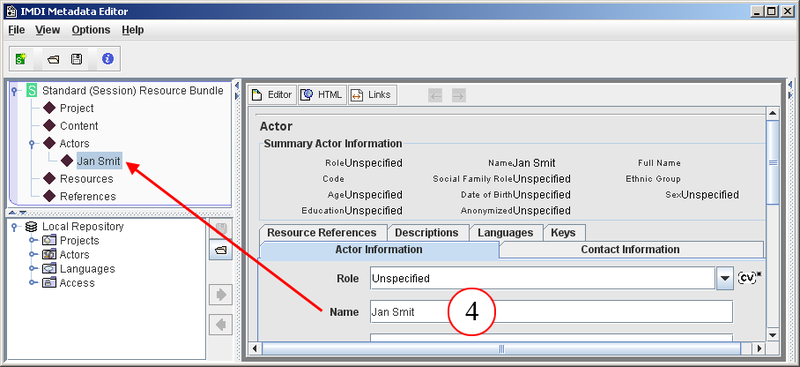Click the horizontal scrollbar thumb
Screen dimensions: 800x367
click(x=501, y=349)
